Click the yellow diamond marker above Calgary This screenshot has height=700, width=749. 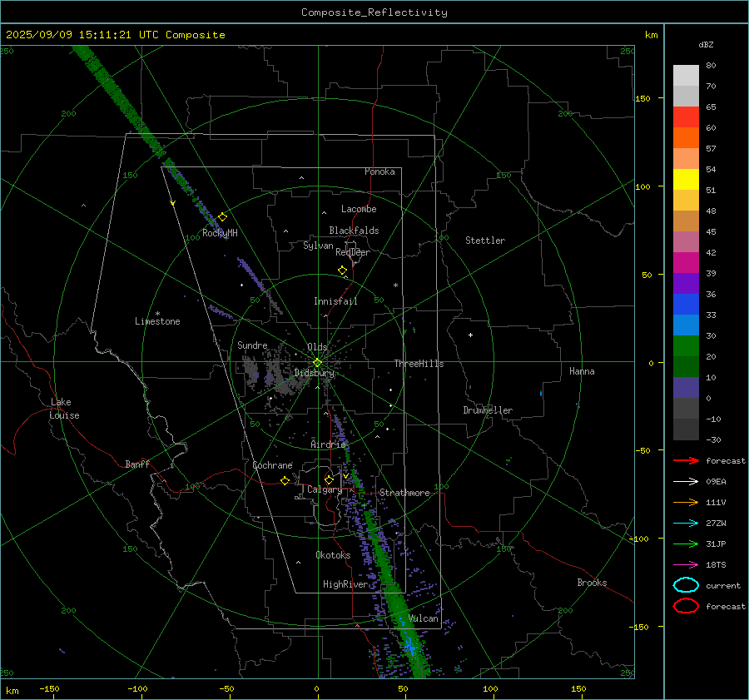pos(329,479)
